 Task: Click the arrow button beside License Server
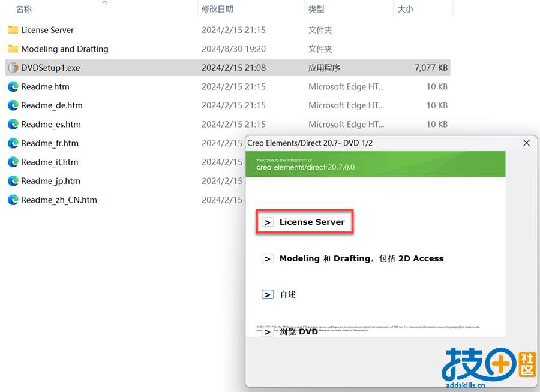[268, 222]
